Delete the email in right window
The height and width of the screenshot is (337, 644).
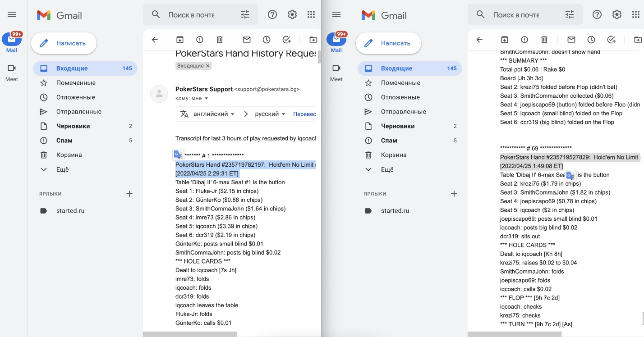(544, 40)
